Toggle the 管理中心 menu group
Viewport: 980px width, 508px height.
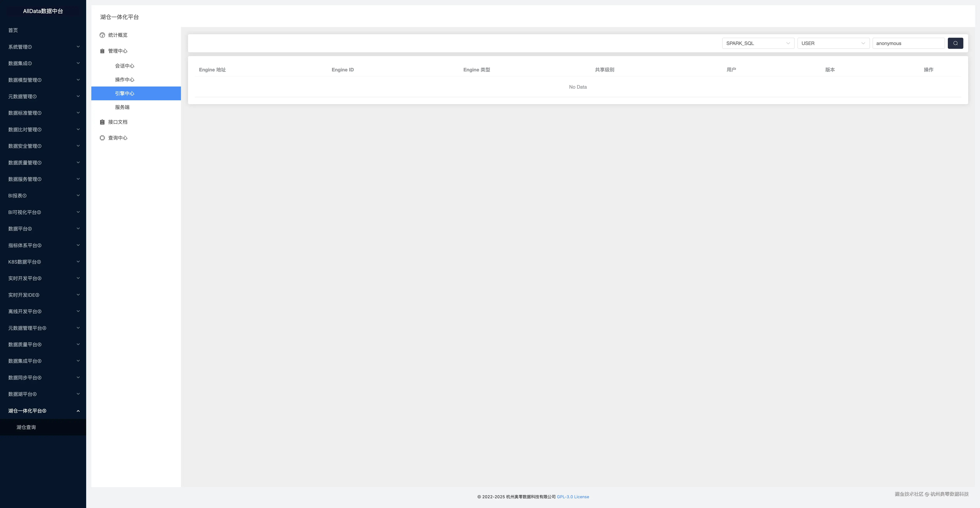[136, 51]
